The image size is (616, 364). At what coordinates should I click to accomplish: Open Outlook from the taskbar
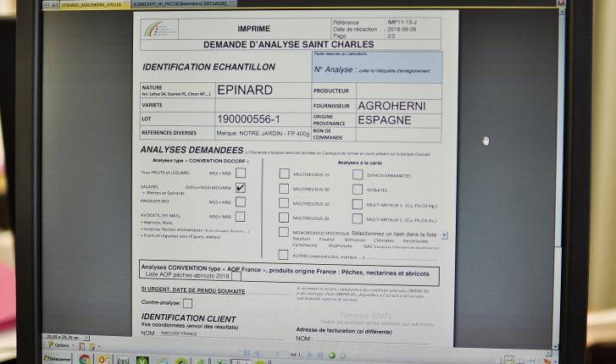click(103, 359)
